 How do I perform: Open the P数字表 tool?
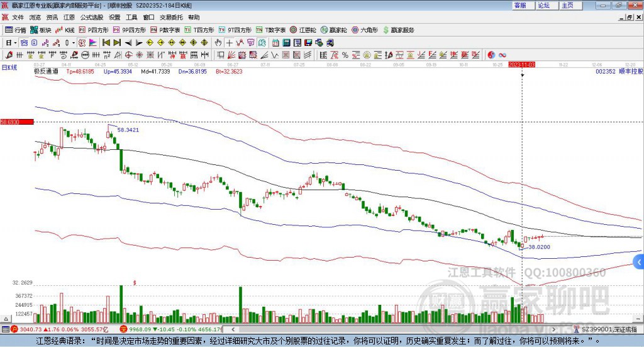[x=165, y=30]
